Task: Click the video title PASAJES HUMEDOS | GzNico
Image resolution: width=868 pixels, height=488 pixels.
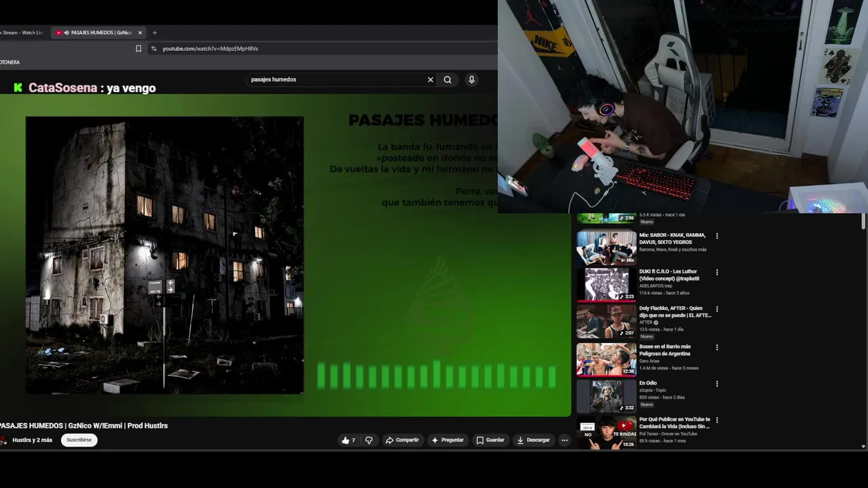Action: [x=83, y=426]
